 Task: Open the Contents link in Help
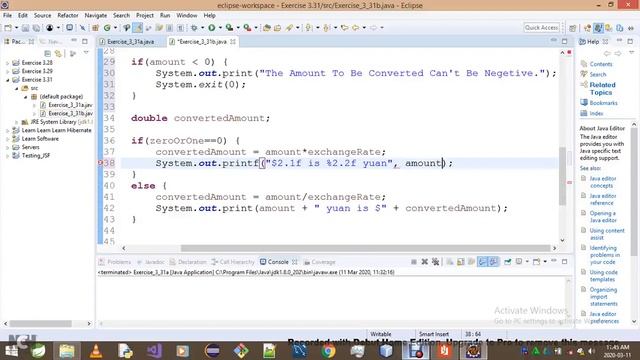(x=601, y=64)
